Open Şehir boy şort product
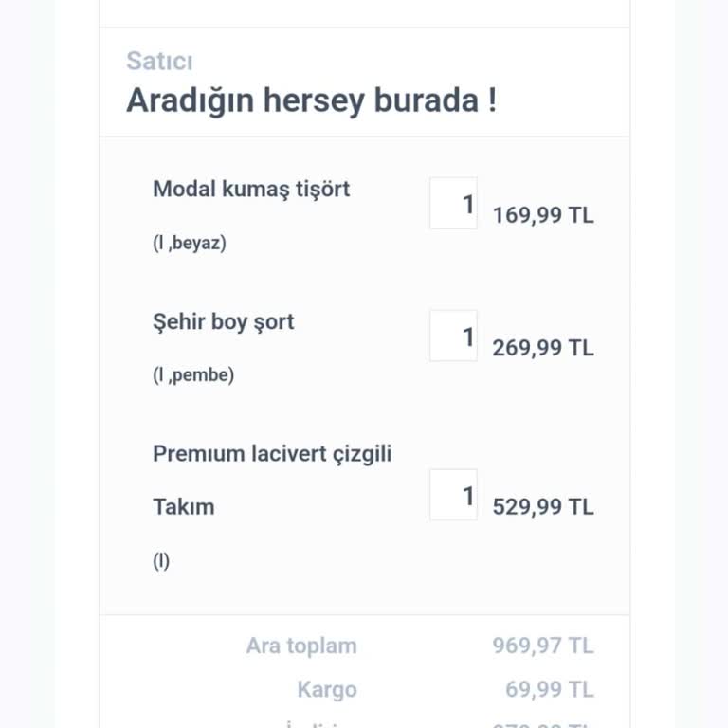 coord(224,321)
